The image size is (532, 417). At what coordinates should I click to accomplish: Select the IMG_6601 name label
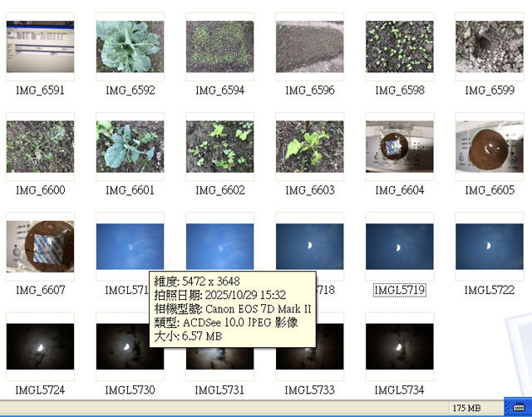pos(130,190)
